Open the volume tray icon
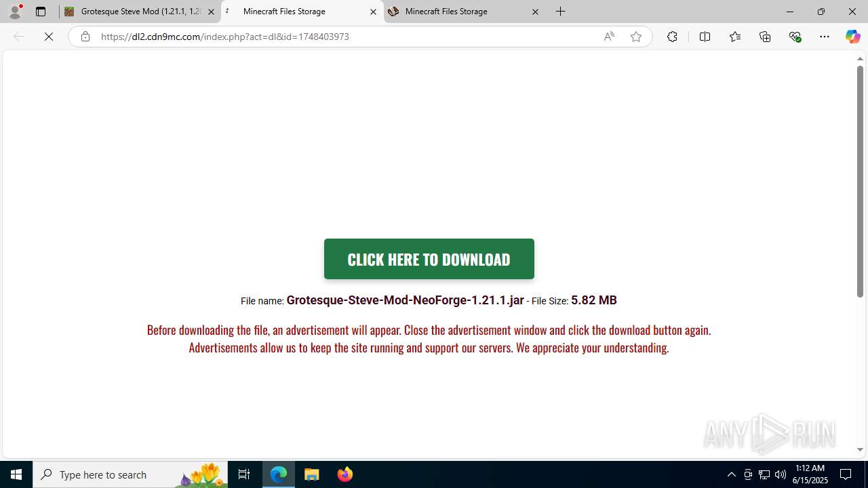 [x=781, y=474]
